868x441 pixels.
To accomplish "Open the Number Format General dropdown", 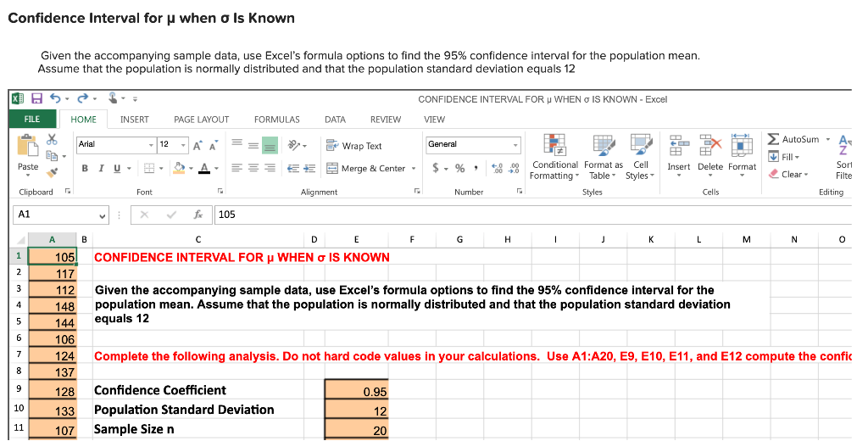I will 515,145.
